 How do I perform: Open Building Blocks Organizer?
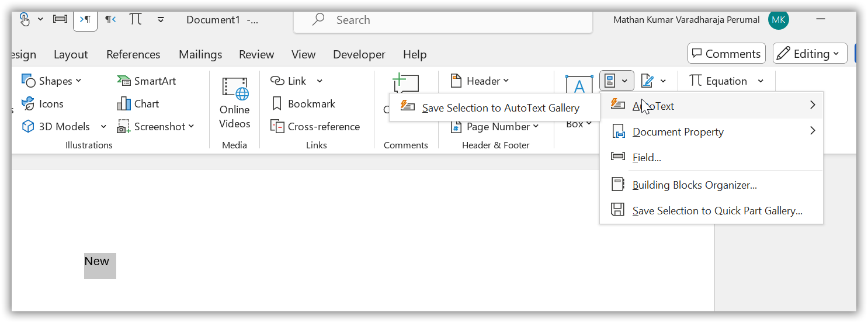point(694,185)
